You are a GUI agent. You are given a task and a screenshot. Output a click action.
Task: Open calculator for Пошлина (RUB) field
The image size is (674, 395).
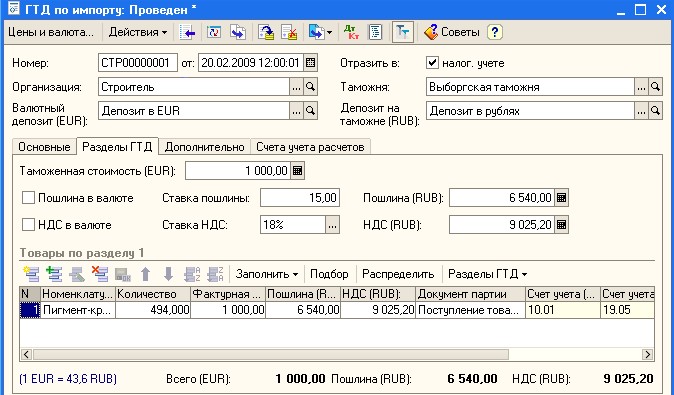point(561,198)
